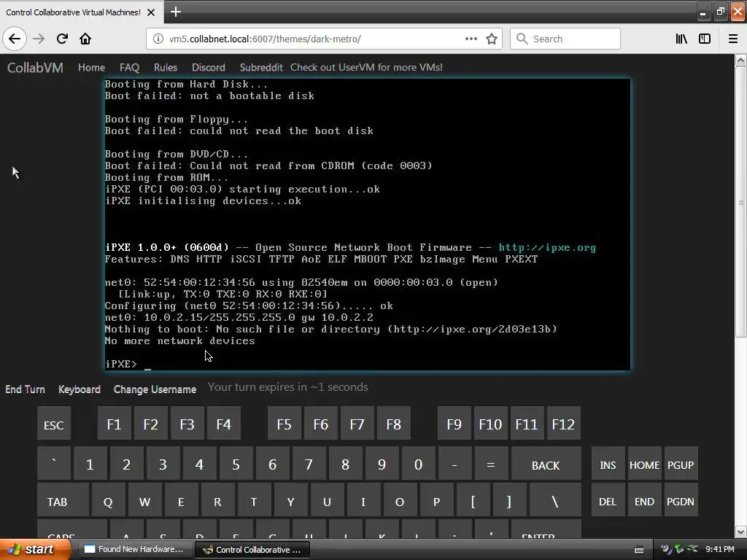Viewport: 747px width, 560px height.
Task: Click the END virtual key
Action: [645, 500]
